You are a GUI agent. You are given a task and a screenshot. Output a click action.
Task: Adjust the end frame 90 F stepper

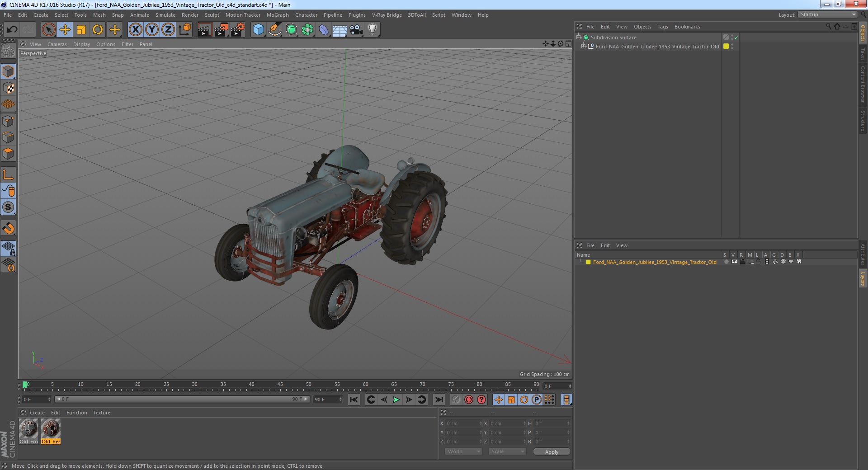tap(340, 399)
